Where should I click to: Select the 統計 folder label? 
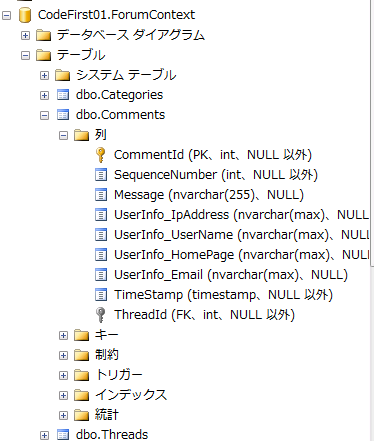point(107,415)
